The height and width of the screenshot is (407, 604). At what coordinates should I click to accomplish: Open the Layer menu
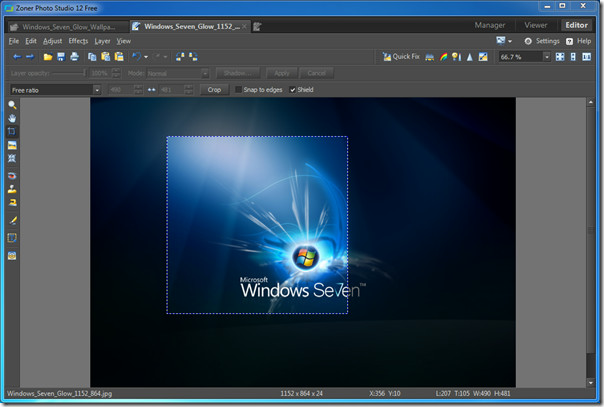click(x=102, y=41)
